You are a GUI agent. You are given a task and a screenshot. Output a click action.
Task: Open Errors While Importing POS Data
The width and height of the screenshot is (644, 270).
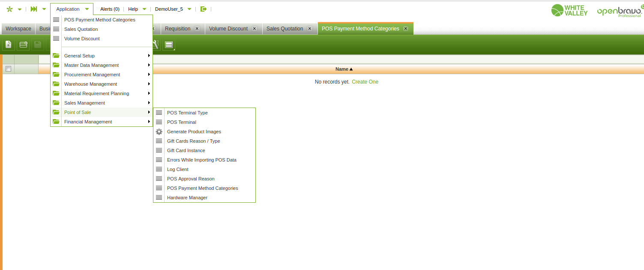[204, 160]
